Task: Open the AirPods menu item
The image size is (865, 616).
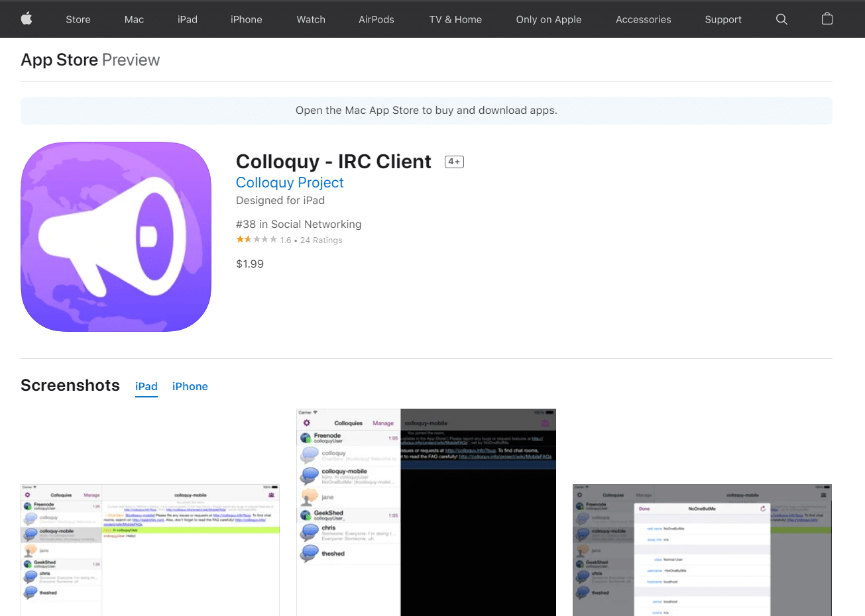Action: [376, 19]
